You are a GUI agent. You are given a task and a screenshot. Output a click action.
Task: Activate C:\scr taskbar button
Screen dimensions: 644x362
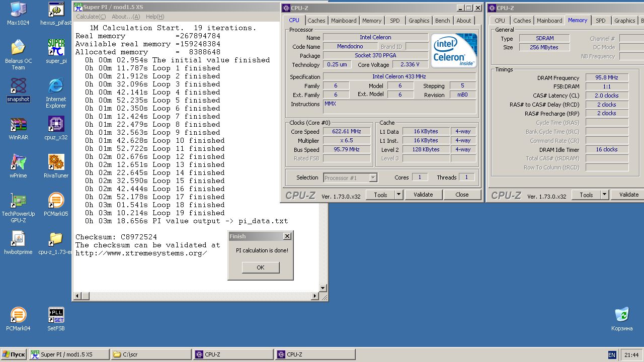pyautogui.click(x=151, y=354)
